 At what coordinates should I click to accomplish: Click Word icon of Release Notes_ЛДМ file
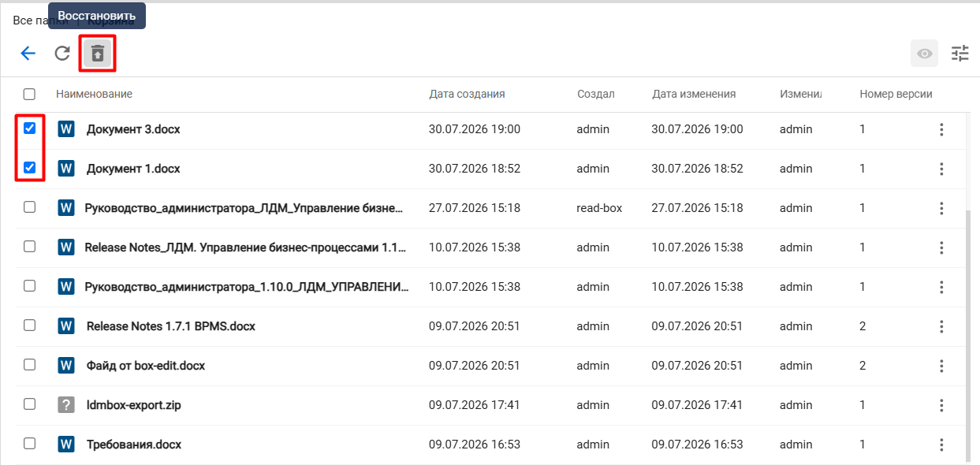click(66, 247)
